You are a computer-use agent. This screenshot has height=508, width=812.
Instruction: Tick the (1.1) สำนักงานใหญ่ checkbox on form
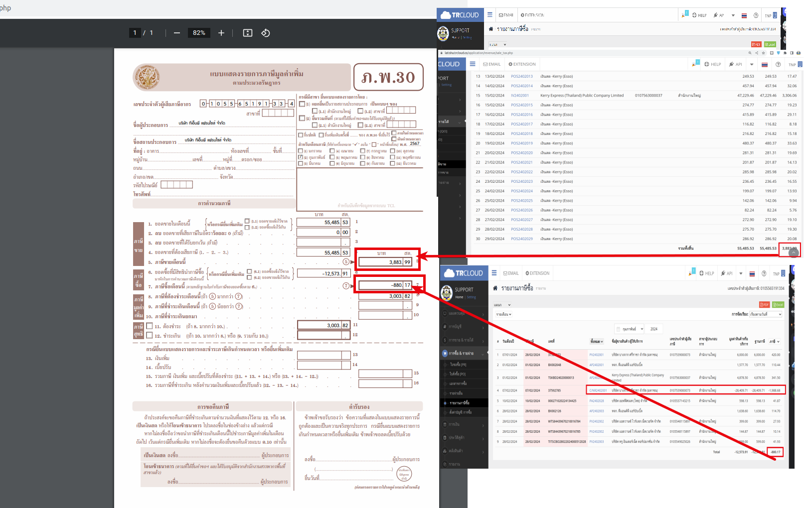tap(315, 111)
